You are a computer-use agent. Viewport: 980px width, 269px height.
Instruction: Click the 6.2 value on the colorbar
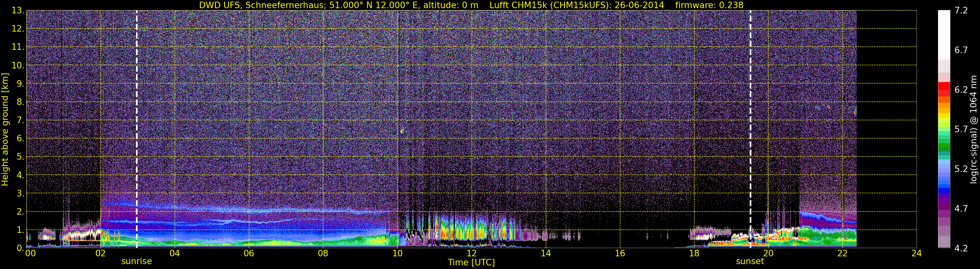pyautogui.click(x=961, y=90)
